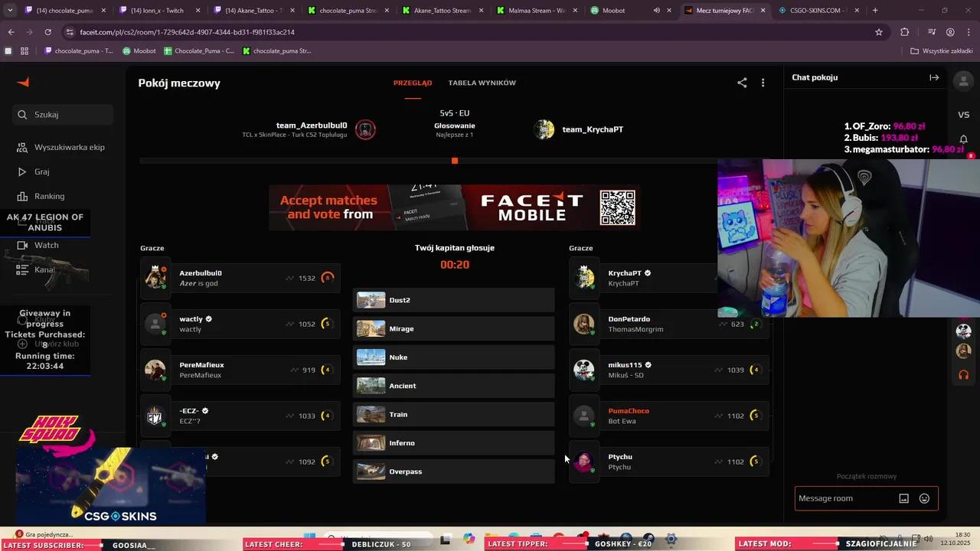
Task: Click the browser address bar URL
Action: [x=188, y=32]
